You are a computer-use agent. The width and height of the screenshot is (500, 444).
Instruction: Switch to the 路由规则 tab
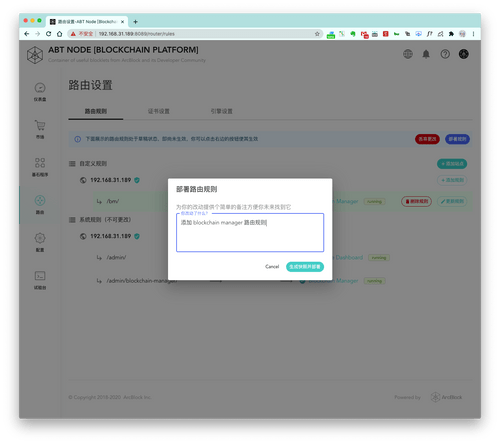tap(96, 111)
